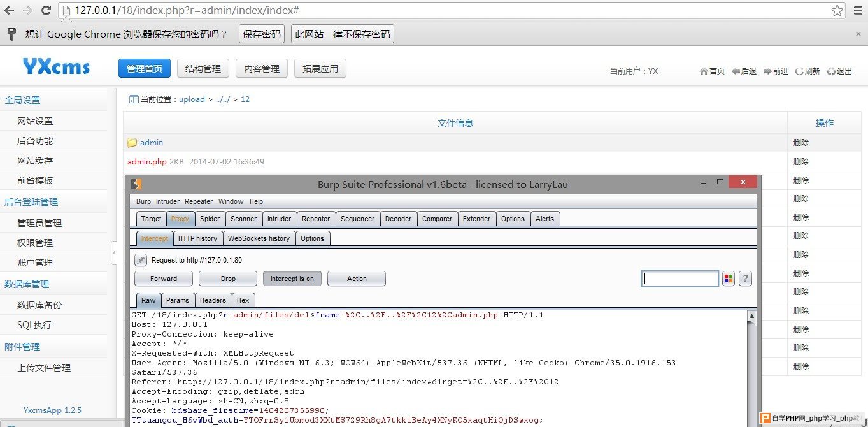
Task: Open the Action menu button
Action: [357, 279]
